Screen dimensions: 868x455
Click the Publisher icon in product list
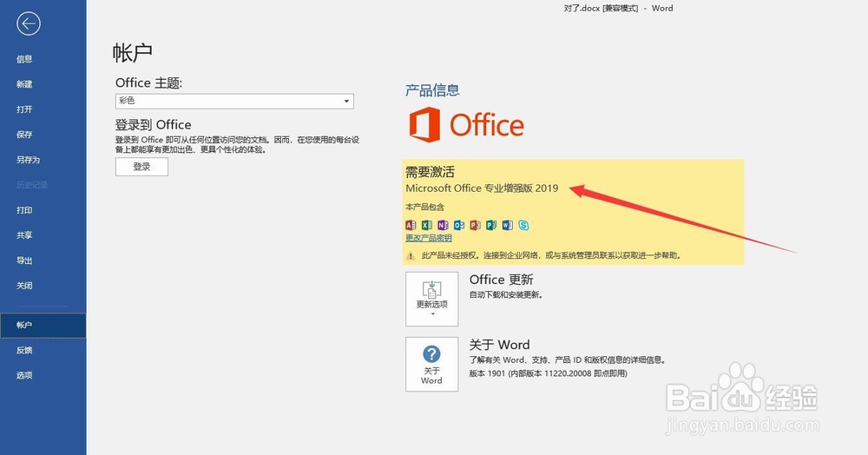click(x=491, y=225)
